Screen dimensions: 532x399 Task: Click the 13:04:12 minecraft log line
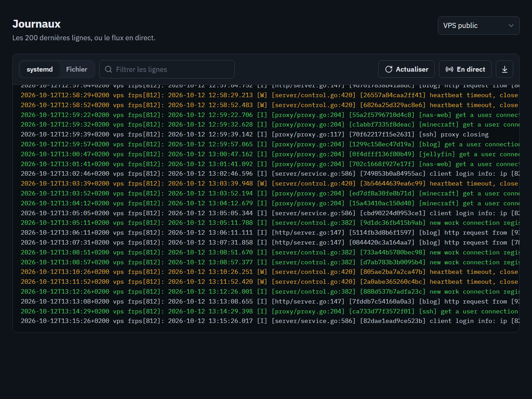[x=269, y=203]
